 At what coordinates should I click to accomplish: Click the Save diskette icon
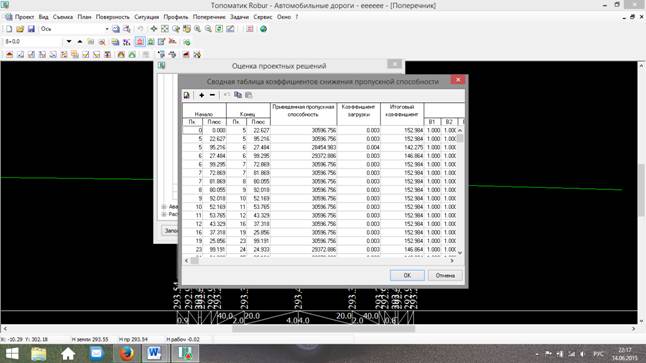click(31, 29)
